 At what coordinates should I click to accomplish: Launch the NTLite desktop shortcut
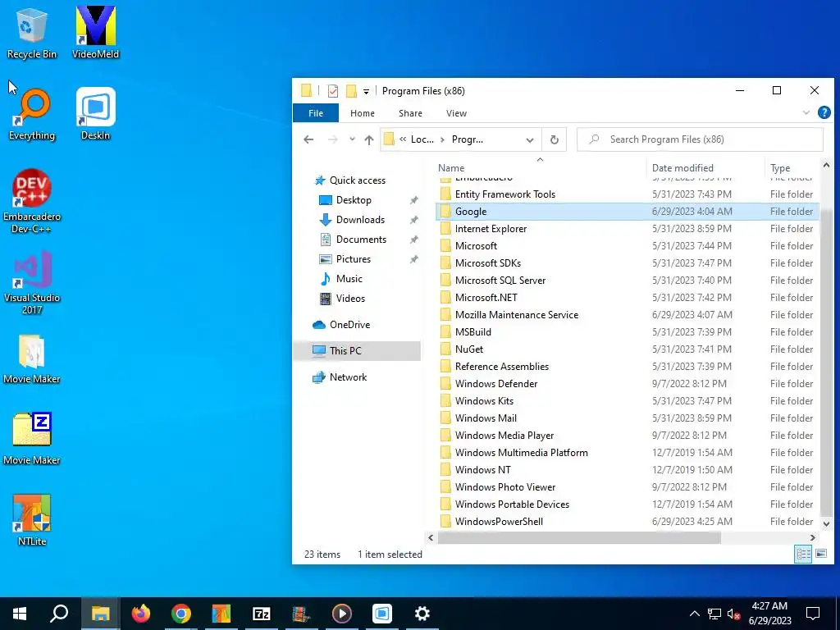pos(32,520)
